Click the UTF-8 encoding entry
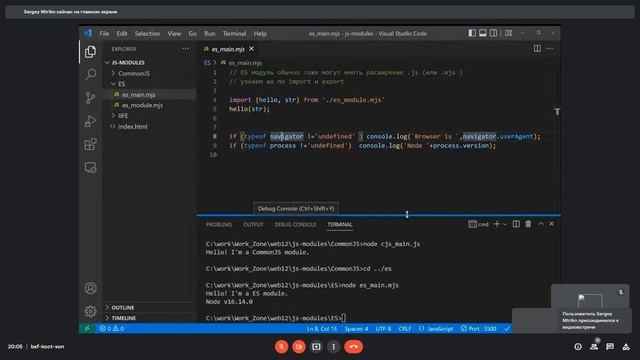This screenshot has height=360, width=640. tap(383, 329)
